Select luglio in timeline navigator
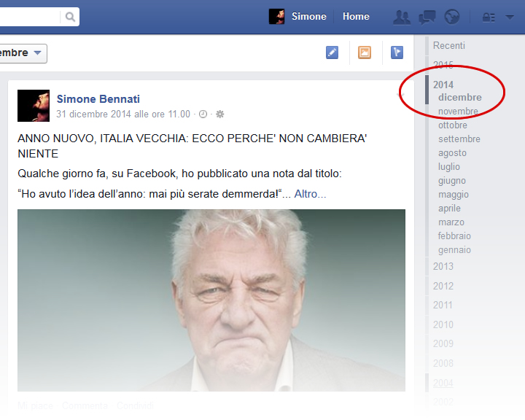The height and width of the screenshot is (420, 525). [x=449, y=167]
